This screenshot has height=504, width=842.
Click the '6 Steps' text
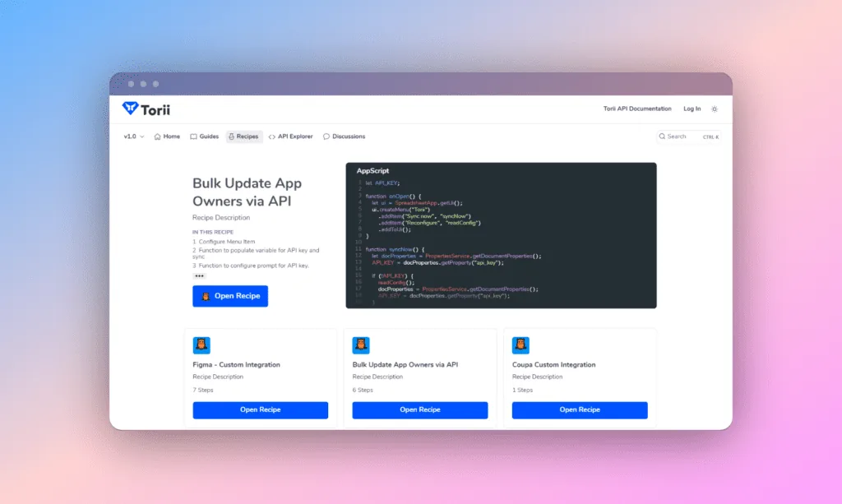tap(363, 391)
